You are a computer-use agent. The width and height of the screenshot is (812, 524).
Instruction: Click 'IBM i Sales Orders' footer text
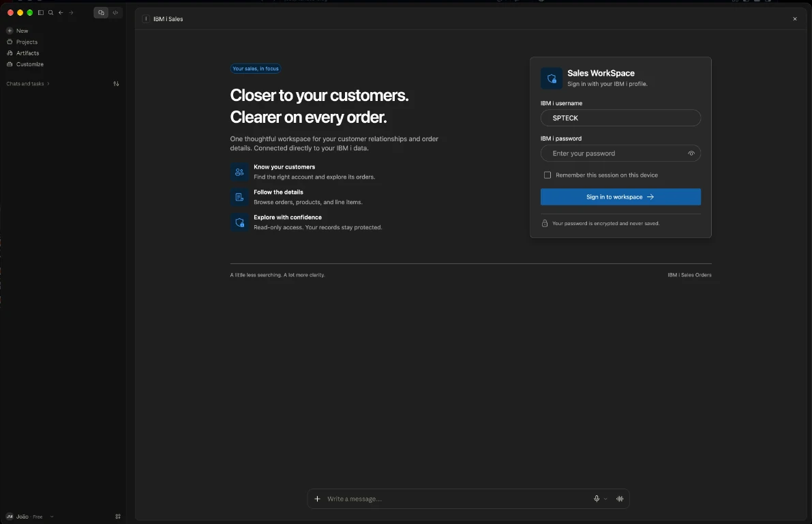tap(689, 275)
